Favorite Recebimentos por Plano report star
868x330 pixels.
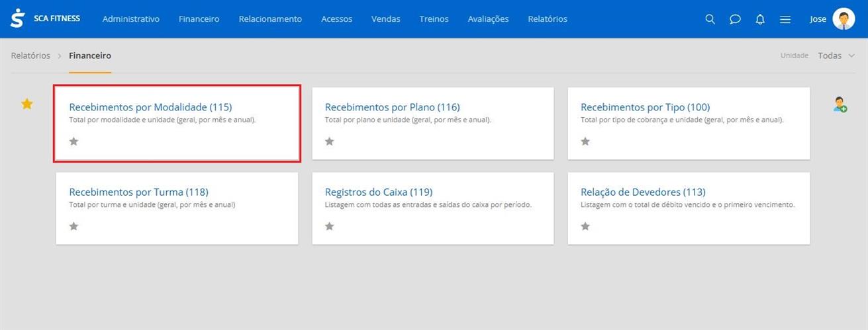[330, 142]
